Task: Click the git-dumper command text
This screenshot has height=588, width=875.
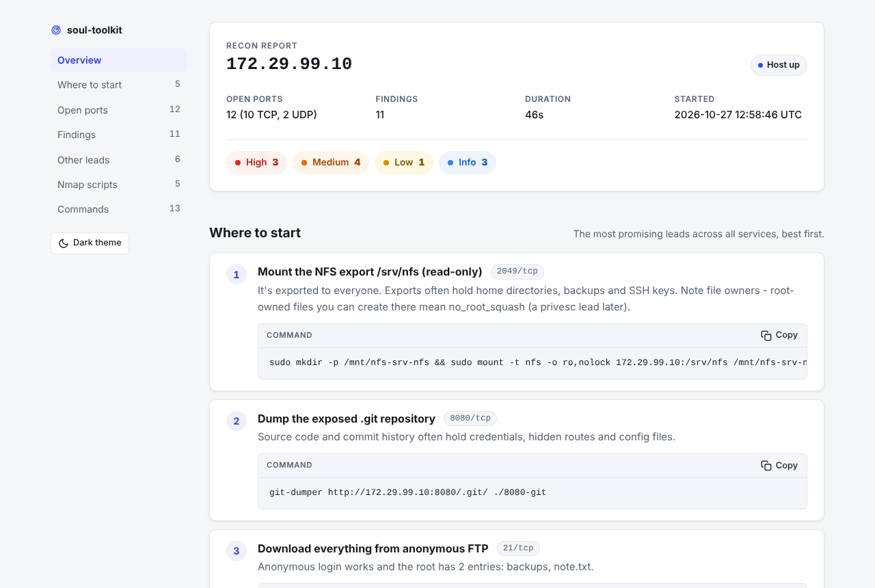Action: 408,492
